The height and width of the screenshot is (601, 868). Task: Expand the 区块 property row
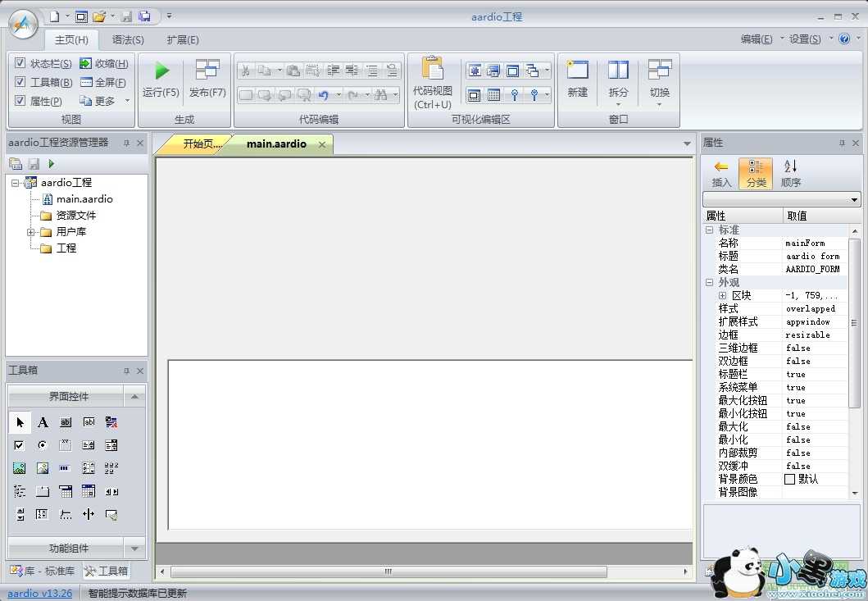click(x=722, y=296)
